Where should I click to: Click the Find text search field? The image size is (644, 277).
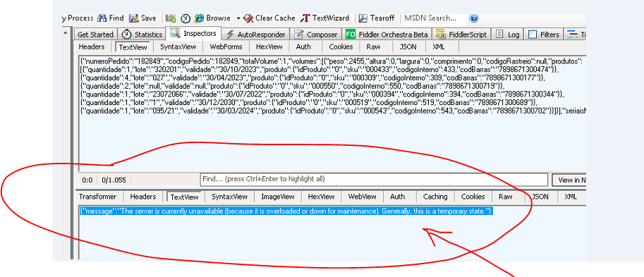[374, 179]
